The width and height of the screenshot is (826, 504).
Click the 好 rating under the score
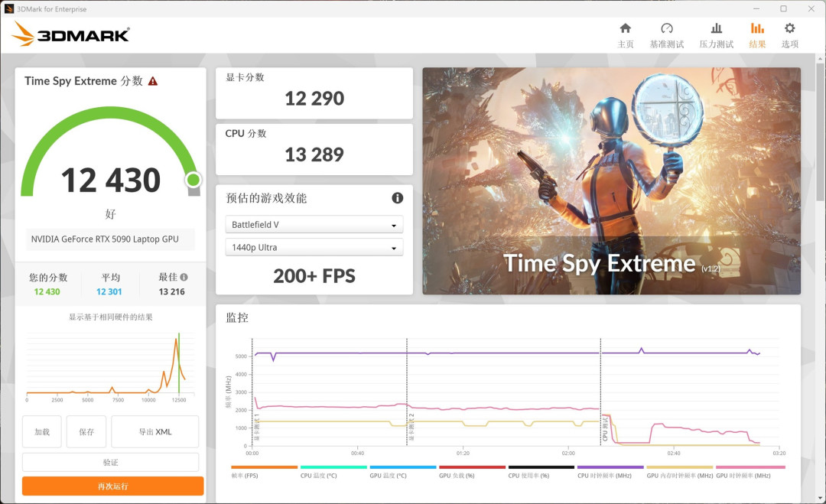(x=111, y=214)
